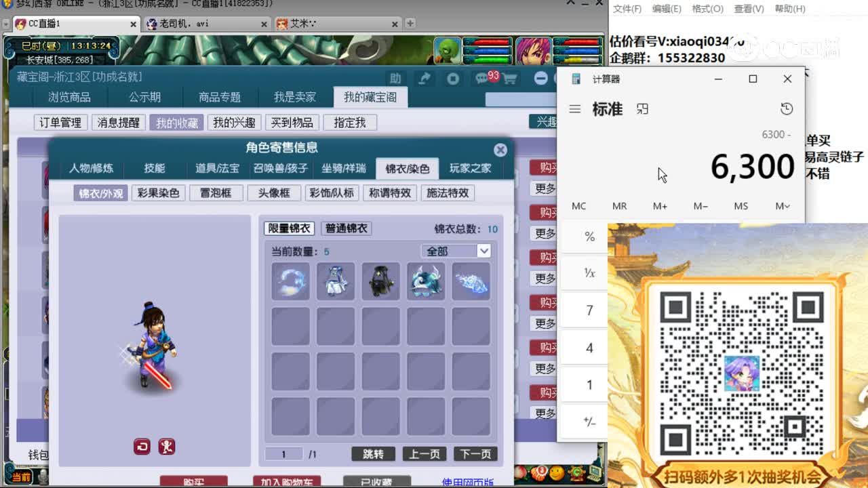This screenshot has height=488, width=868.
Task: Select the icy crystal 锦衣 item
Action: coord(471,281)
